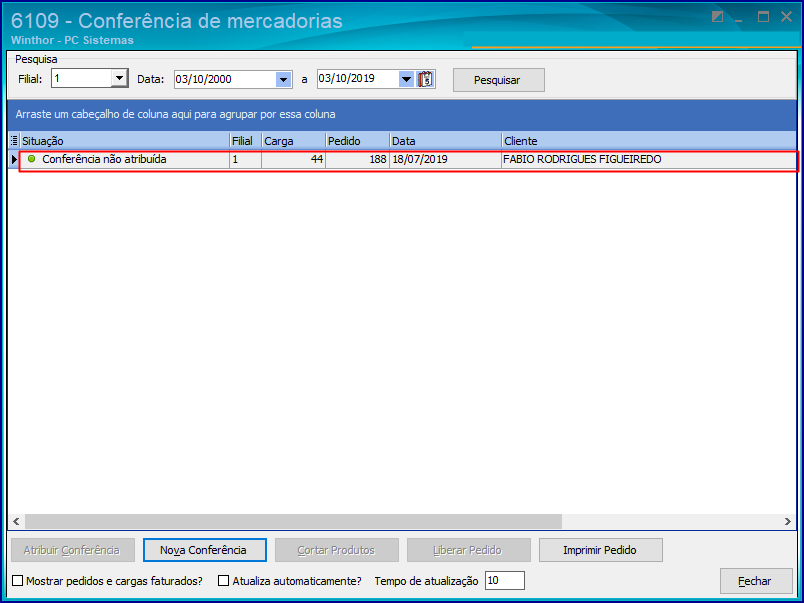
Task: Sort by the Pedido column header
Action: coord(357,141)
